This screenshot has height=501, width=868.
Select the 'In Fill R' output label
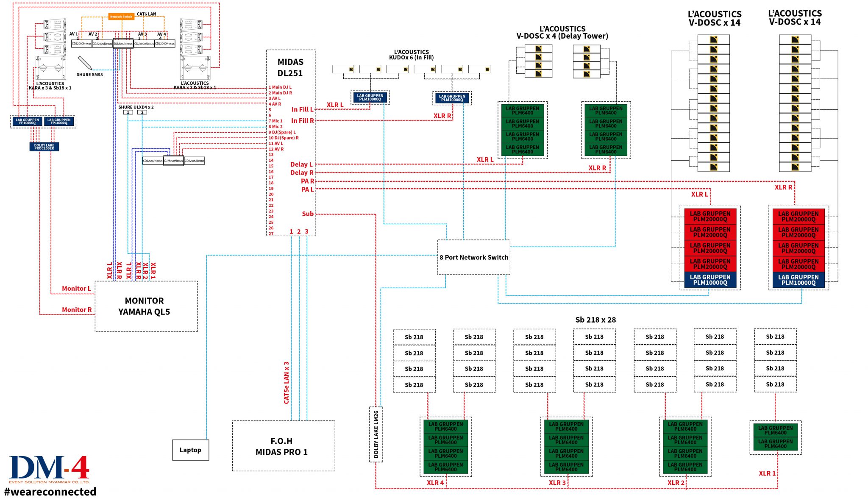tap(303, 121)
